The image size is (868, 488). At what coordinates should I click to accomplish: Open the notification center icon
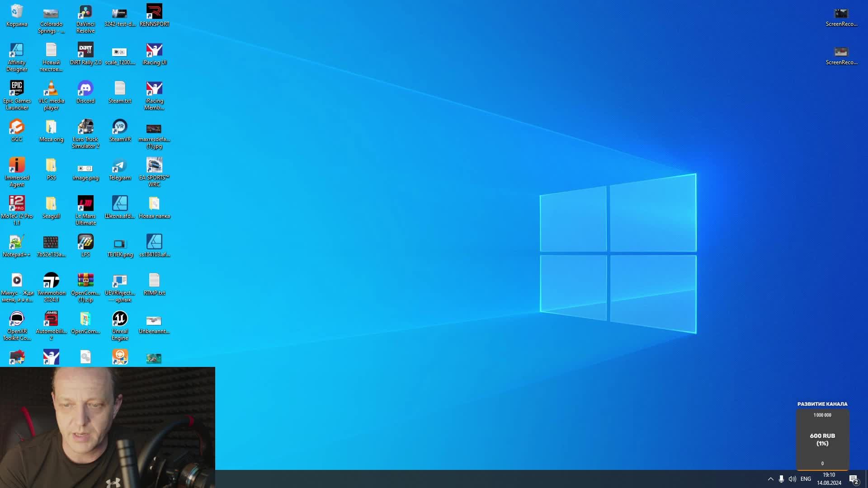click(x=854, y=479)
